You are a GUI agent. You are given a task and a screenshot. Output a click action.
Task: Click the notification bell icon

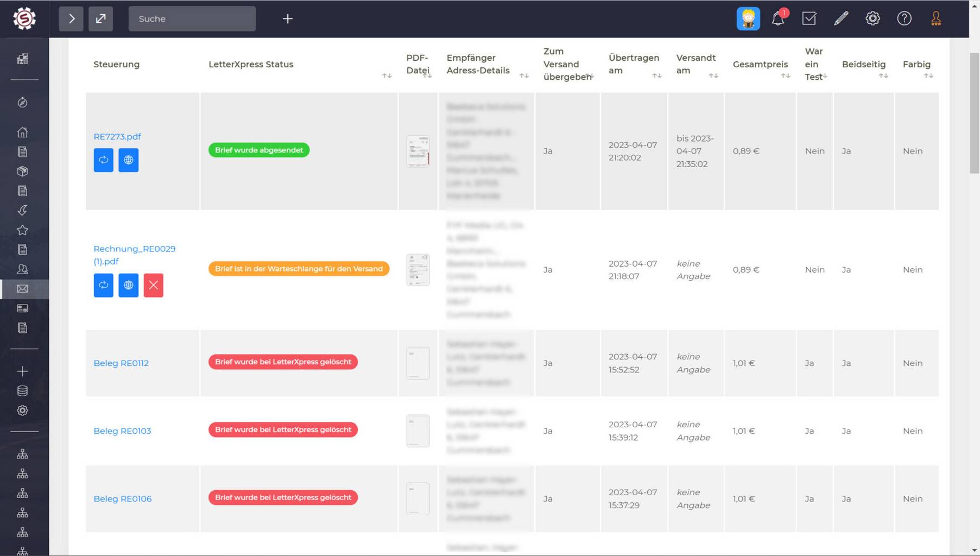coord(777,18)
